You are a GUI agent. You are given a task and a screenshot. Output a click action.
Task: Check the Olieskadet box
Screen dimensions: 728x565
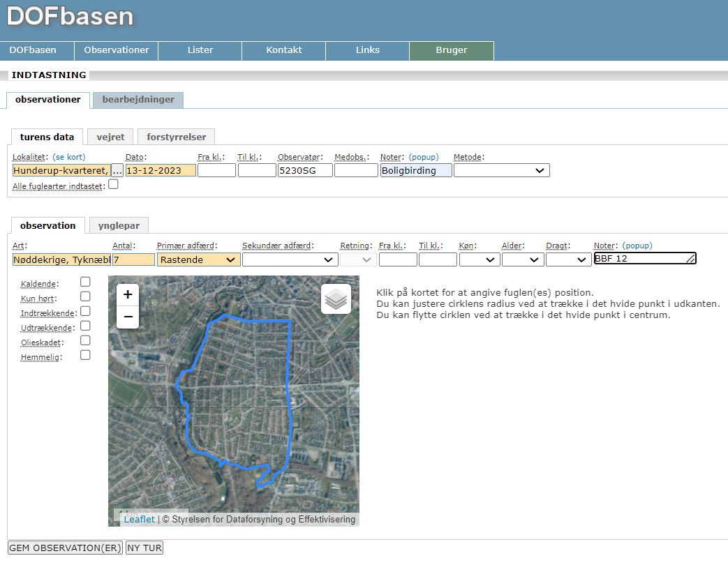coord(85,340)
